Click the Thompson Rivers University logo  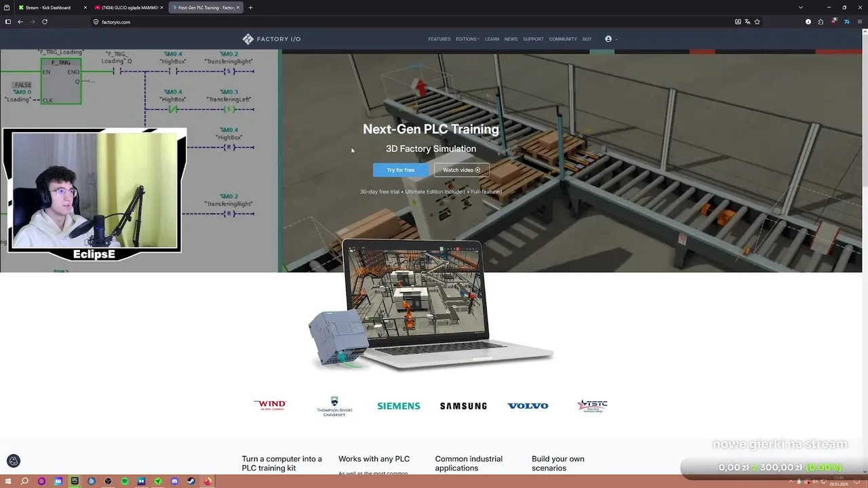(x=334, y=406)
